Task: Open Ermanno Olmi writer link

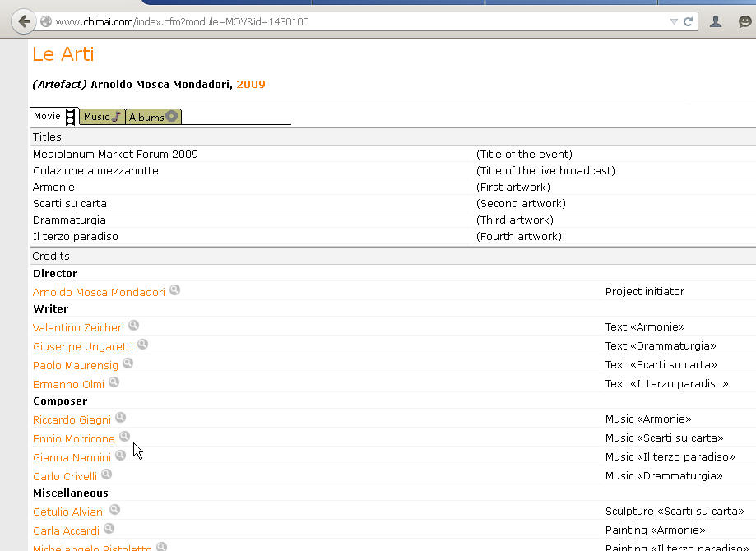Action: point(68,384)
